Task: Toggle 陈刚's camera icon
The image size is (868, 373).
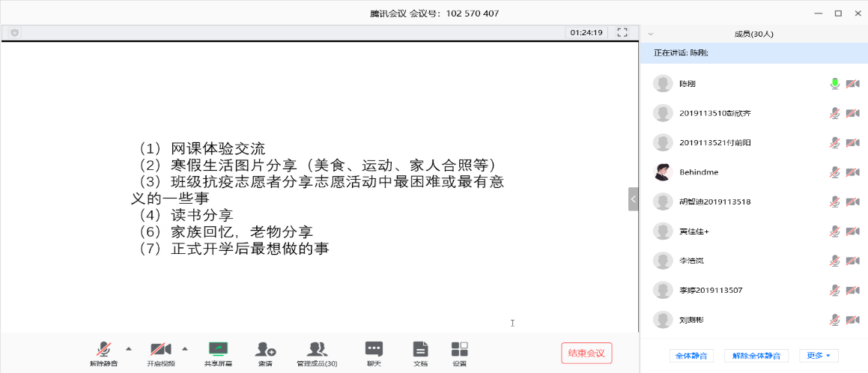Action: 853,84
